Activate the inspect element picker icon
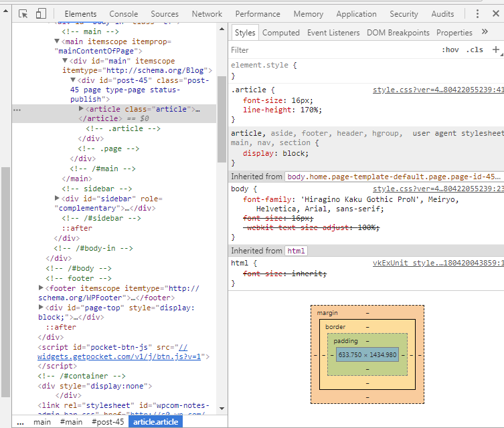This screenshot has width=504, height=428. pos(23,14)
